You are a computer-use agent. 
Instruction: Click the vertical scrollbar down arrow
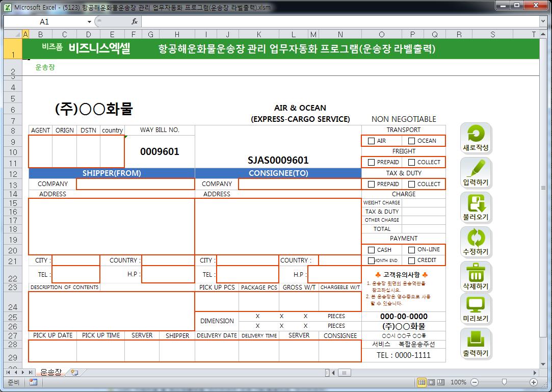543,364
